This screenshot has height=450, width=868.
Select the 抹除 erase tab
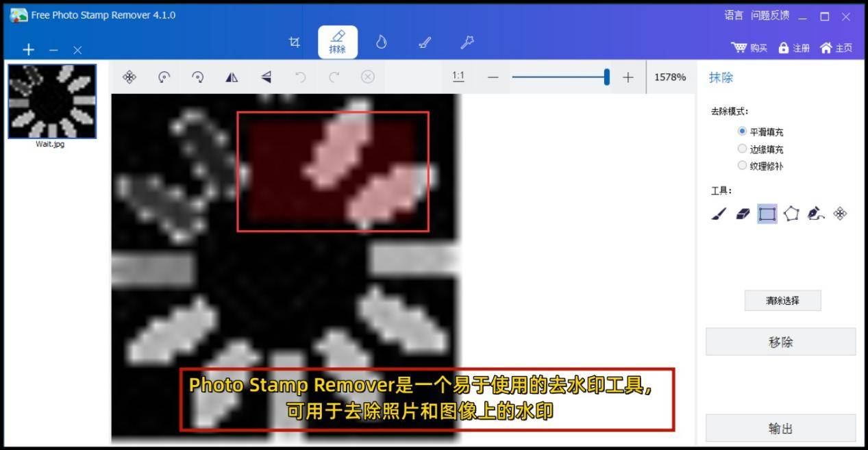click(x=338, y=42)
